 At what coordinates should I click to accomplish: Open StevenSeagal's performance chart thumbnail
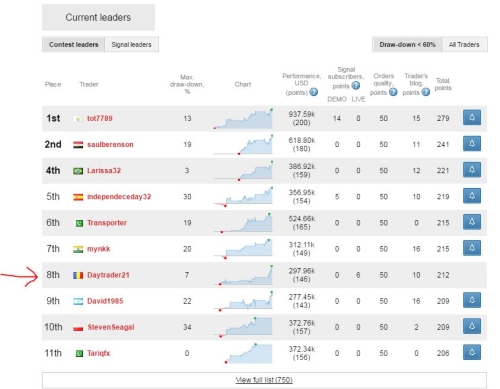(243, 327)
